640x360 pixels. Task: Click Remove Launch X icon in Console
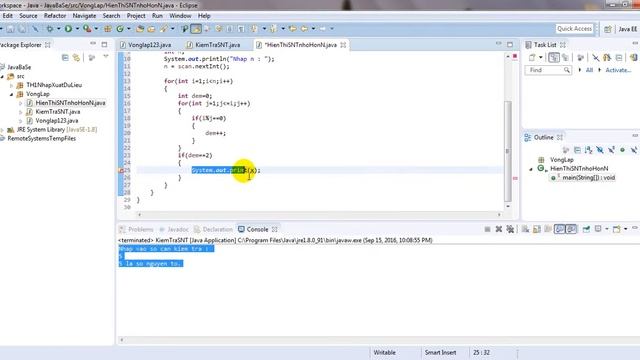click(499, 229)
